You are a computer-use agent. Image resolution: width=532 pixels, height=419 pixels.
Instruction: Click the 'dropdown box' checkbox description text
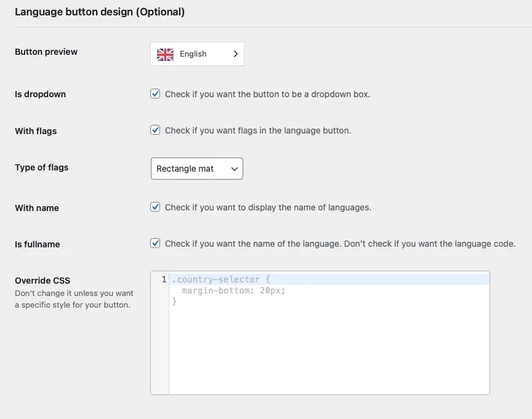(x=267, y=94)
